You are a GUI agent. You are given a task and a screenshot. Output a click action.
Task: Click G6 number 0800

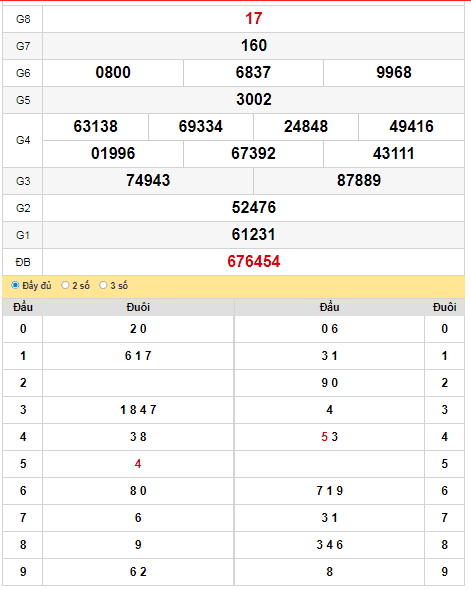tap(113, 73)
